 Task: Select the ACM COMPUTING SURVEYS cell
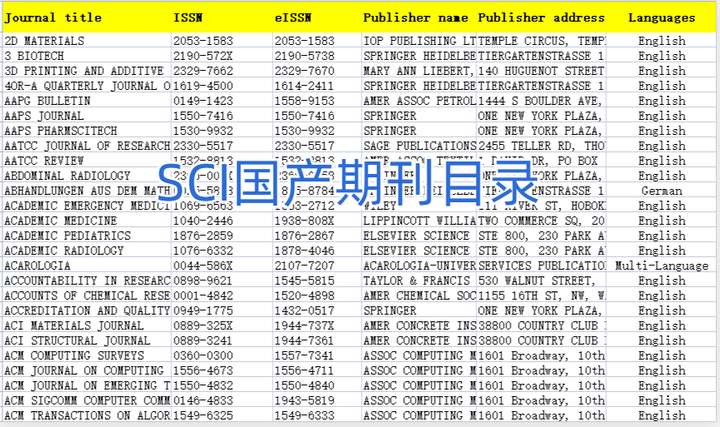[x=87, y=355]
